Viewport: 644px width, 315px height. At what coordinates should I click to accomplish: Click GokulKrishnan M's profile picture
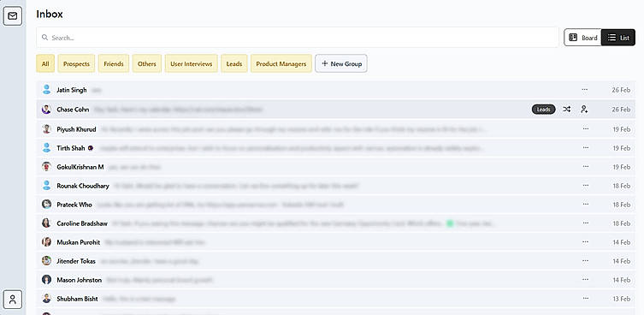click(x=46, y=167)
